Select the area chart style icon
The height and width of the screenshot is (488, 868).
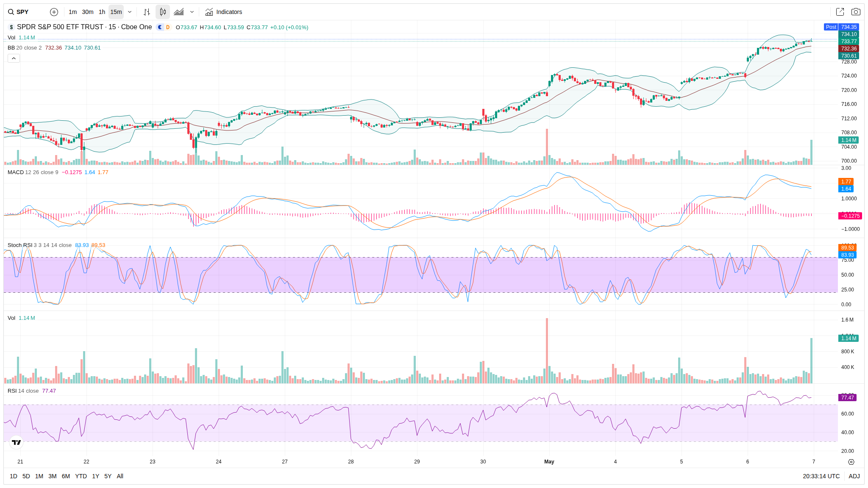[179, 12]
